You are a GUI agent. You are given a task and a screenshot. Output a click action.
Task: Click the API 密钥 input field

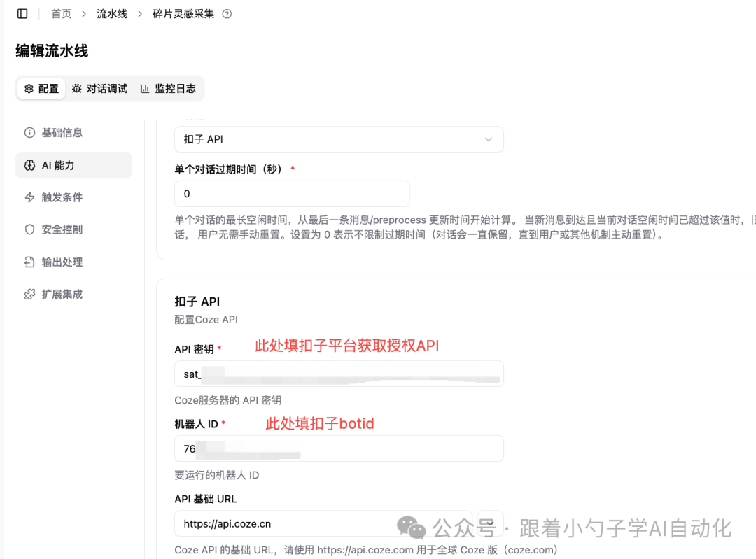[339, 374]
